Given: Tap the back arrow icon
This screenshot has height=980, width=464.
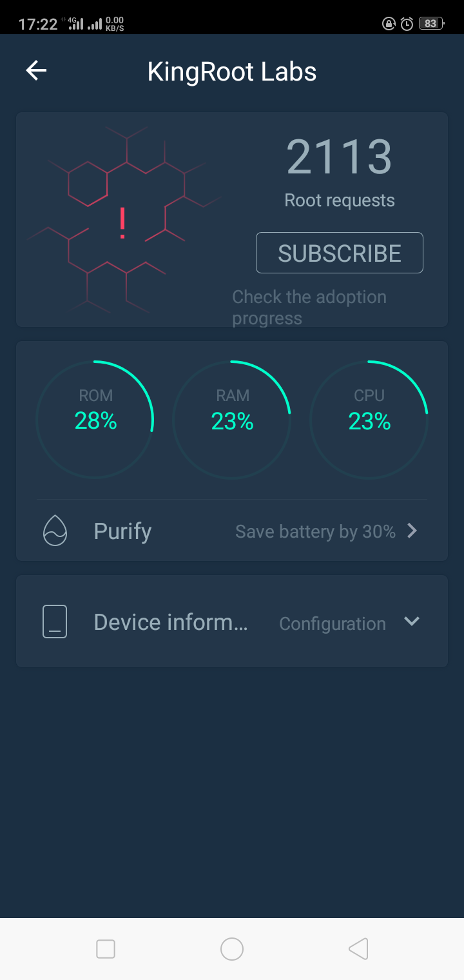Looking at the screenshot, I should 36,71.
